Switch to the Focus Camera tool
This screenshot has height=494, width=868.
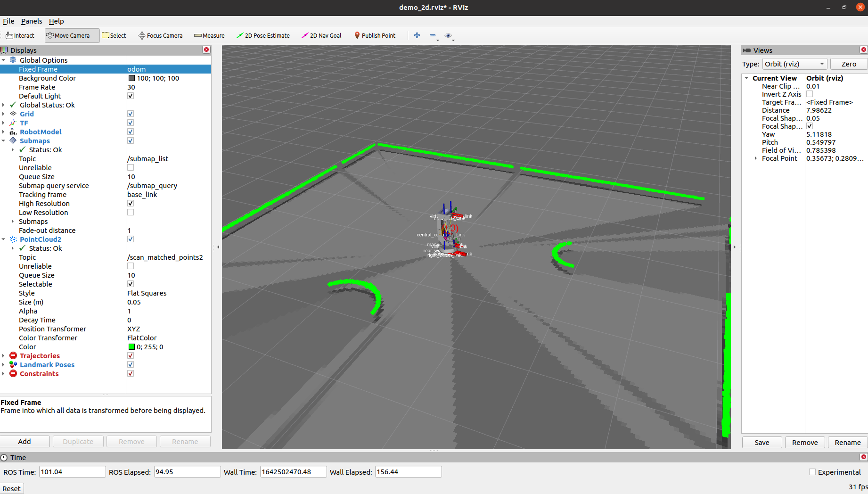(160, 35)
